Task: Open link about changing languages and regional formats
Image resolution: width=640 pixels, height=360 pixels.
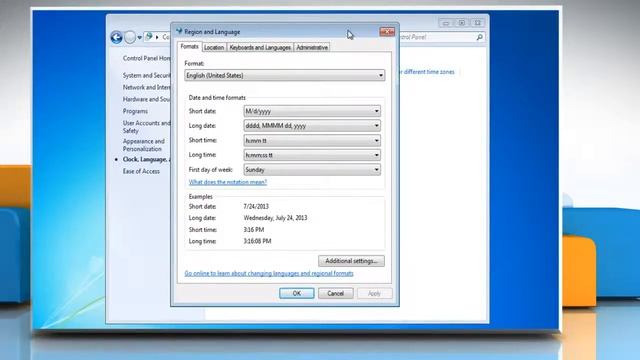Action: tap(269, 273)
